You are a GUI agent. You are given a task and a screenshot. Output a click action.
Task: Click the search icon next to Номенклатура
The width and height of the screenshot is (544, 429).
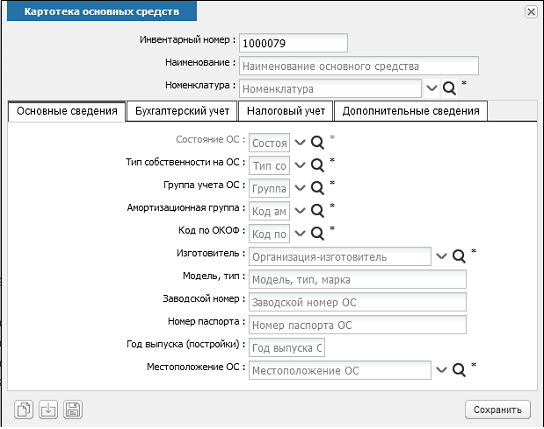click(x=449, y=89)
